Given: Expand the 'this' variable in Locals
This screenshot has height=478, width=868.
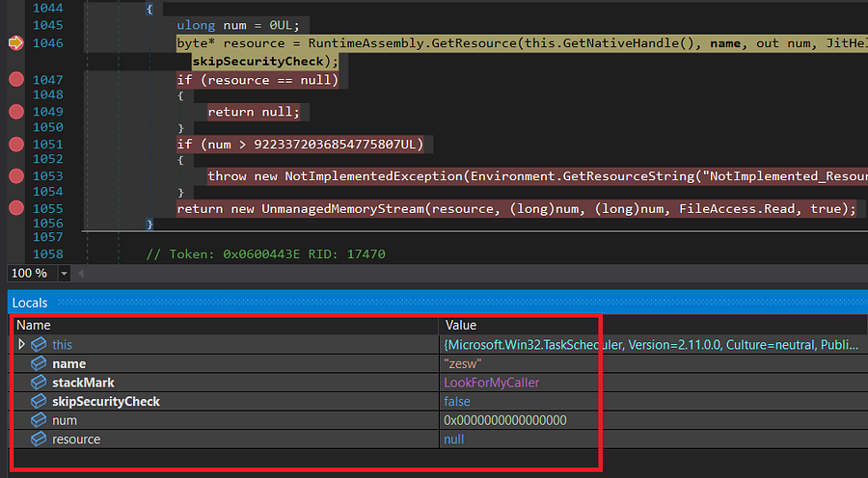Looking at the screenshot, I should coord(21,344).
